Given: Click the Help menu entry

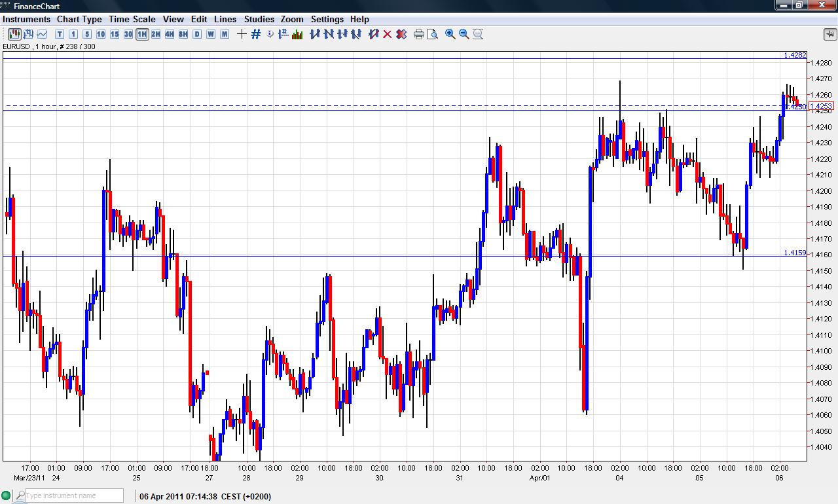Looking at the screenshot, I should pyautogui.click(x=359, y=19).
